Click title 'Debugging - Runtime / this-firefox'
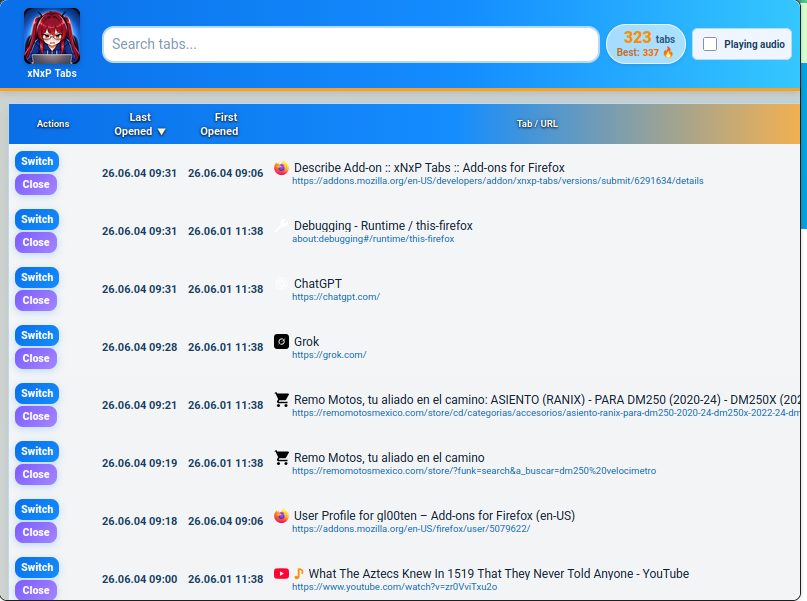This screenshot has width=807, height=601. [383, 226]
